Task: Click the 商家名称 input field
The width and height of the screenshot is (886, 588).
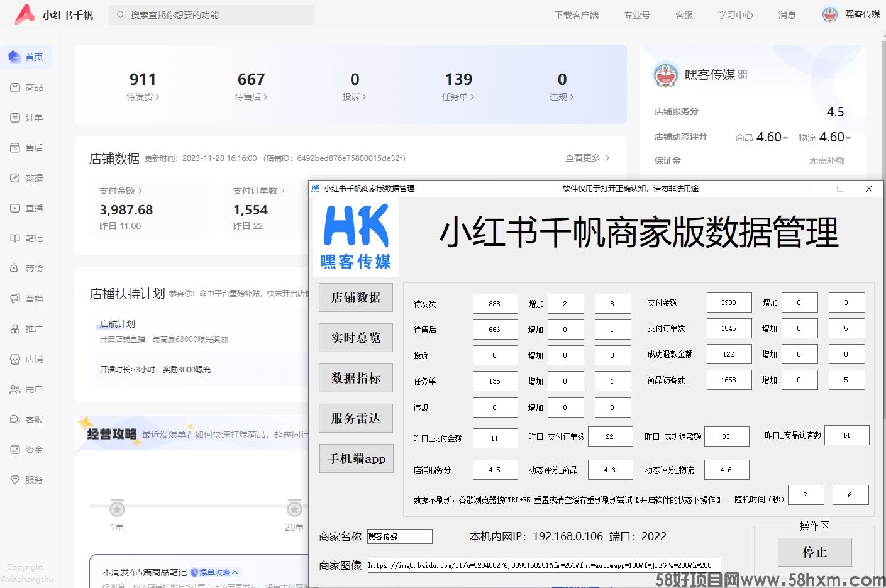Action: (x=400, y=536)
